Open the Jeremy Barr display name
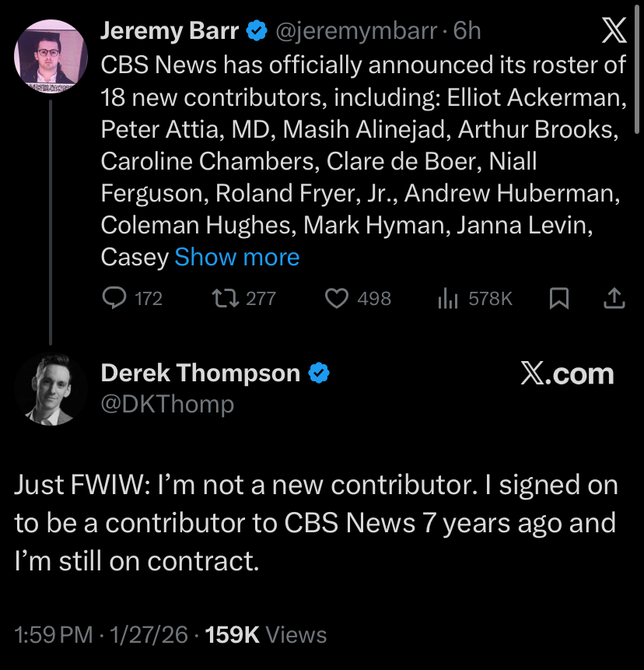The image size is (644, 670). [170, 30]
